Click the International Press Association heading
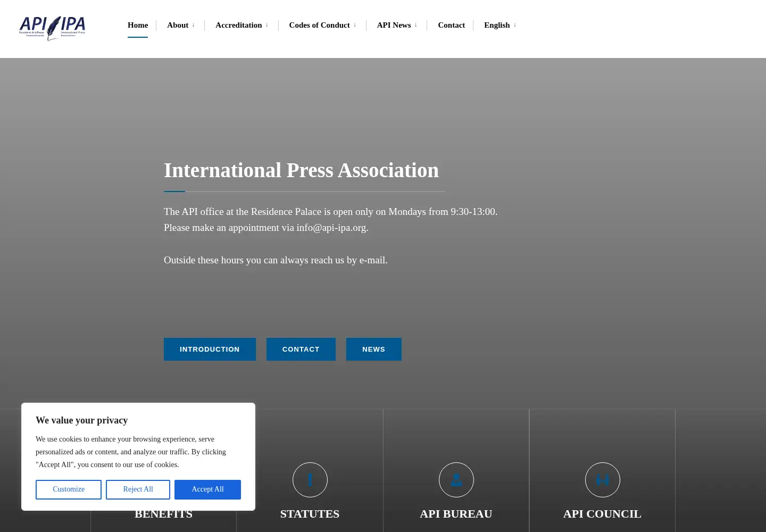The width and height of the screenshot is (766, 532). pos(301,170)
